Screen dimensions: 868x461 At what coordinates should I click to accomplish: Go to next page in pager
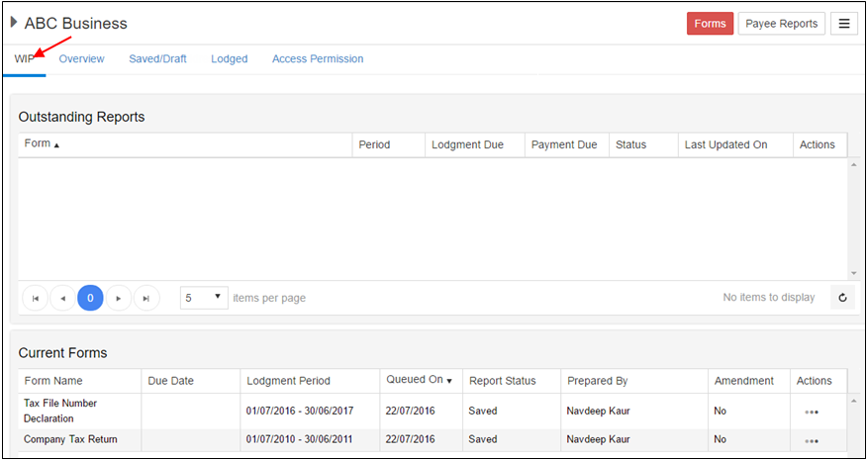(119, 298)
